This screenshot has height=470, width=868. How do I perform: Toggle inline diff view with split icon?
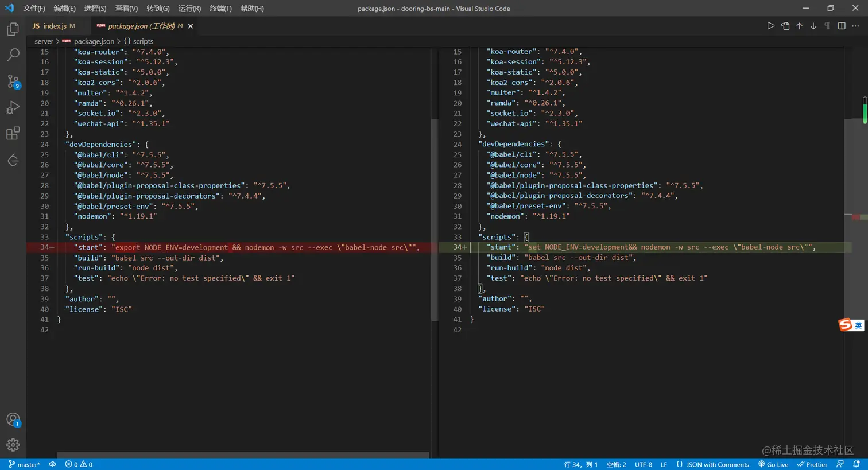point(842,26)
